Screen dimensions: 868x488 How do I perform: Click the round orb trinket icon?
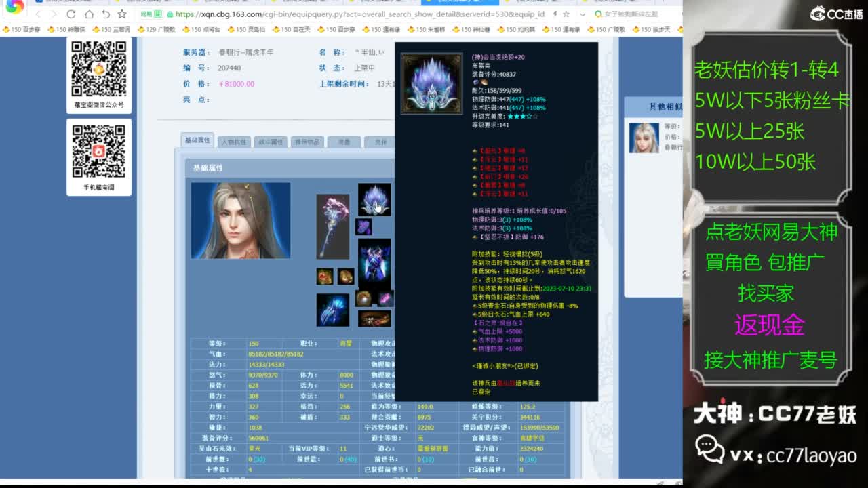(363, 298)
